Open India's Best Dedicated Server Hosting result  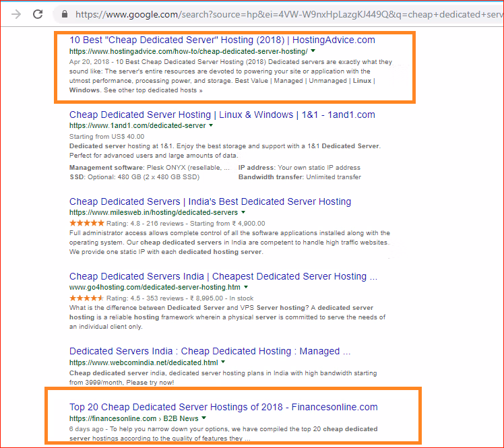pos(210,201)
